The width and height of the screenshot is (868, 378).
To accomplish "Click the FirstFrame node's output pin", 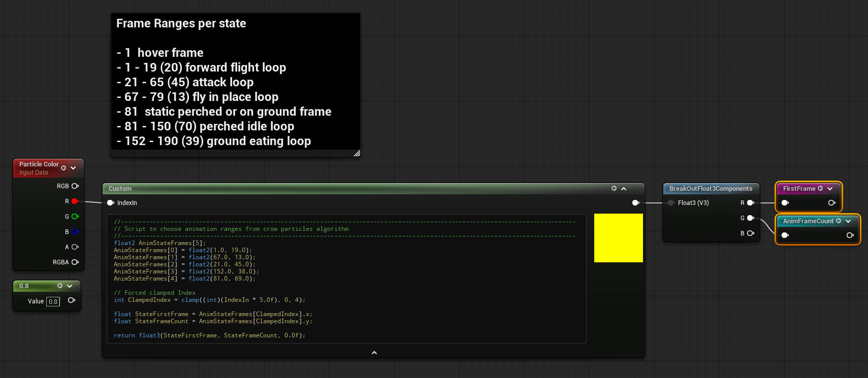I will pyautogui.click(x=831, y=203).
